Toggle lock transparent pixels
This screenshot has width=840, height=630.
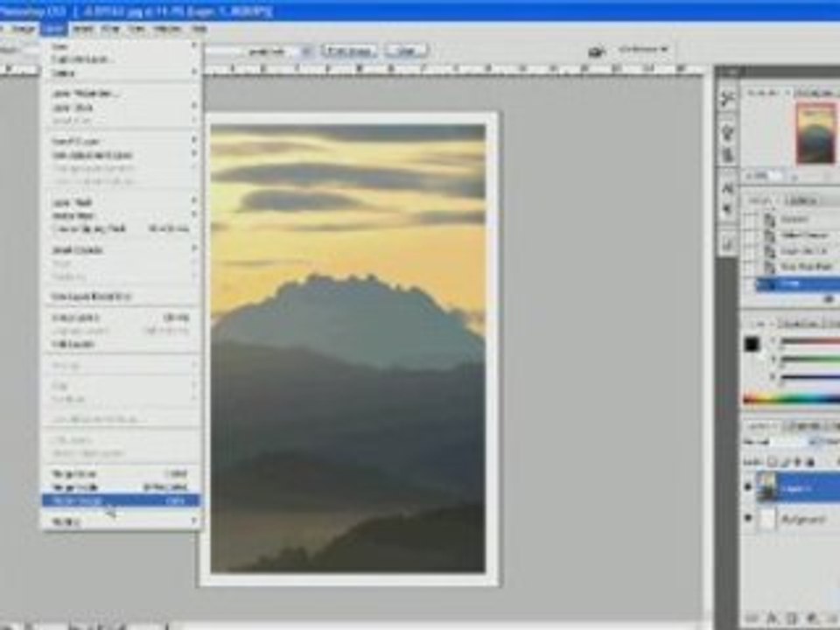coord(772,462)
